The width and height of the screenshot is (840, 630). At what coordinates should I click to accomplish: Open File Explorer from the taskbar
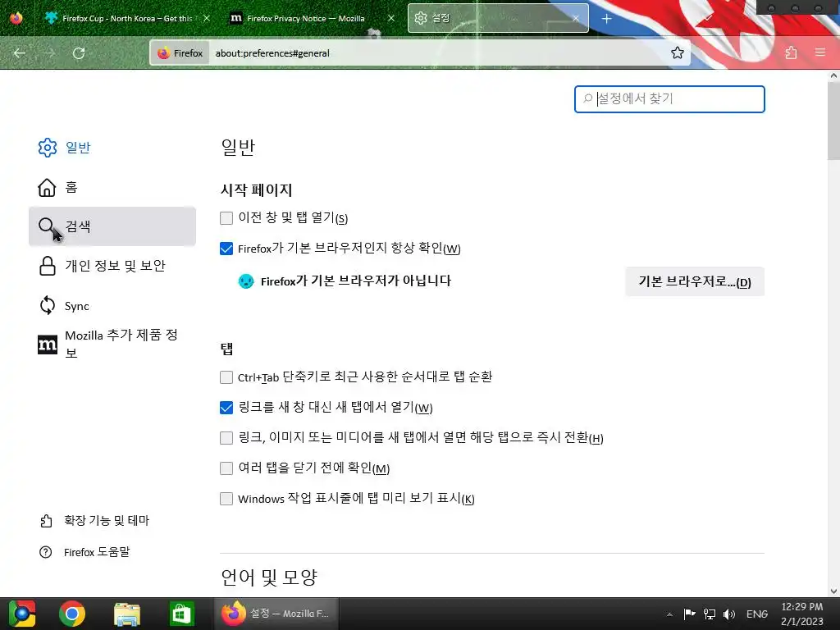[127, 614]
